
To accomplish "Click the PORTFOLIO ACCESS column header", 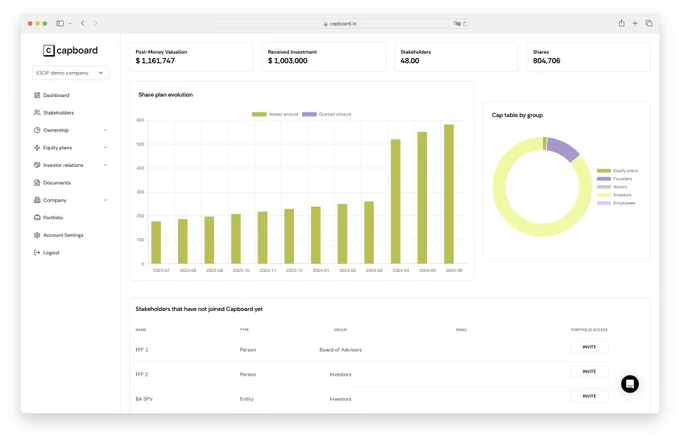I will pos(589,330).
